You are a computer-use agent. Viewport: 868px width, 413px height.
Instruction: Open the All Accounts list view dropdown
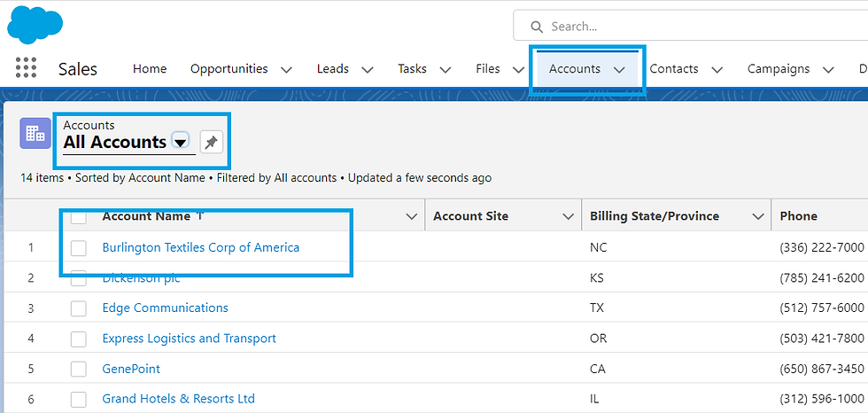tap(180, 143)
